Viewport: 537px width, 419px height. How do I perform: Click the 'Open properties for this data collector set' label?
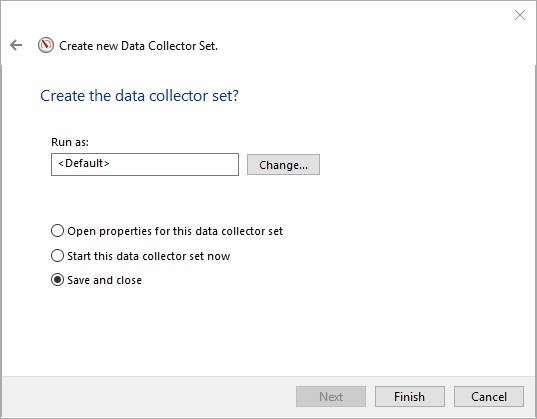pos(175,231)
